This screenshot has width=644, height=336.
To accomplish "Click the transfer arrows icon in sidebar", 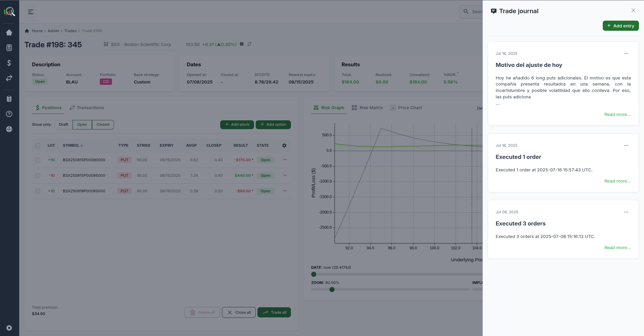I will tap(9, 78).
